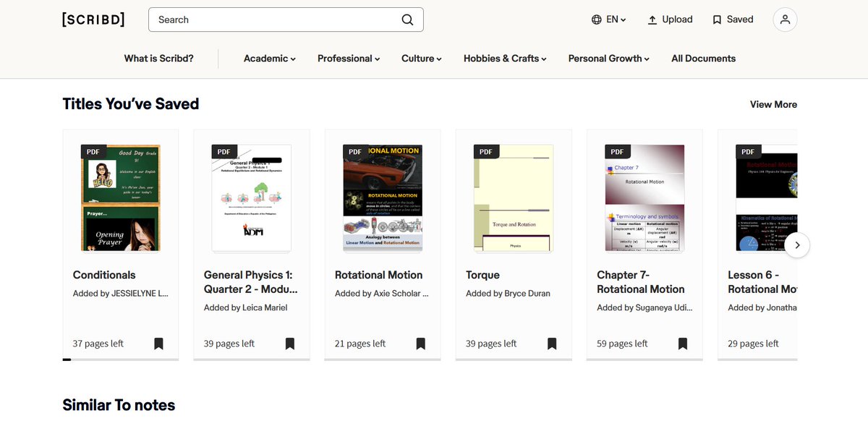The height and width of the screenshot is (429, 868).
Task: Click the Conditionals title
Action: (x=104, y=275)
